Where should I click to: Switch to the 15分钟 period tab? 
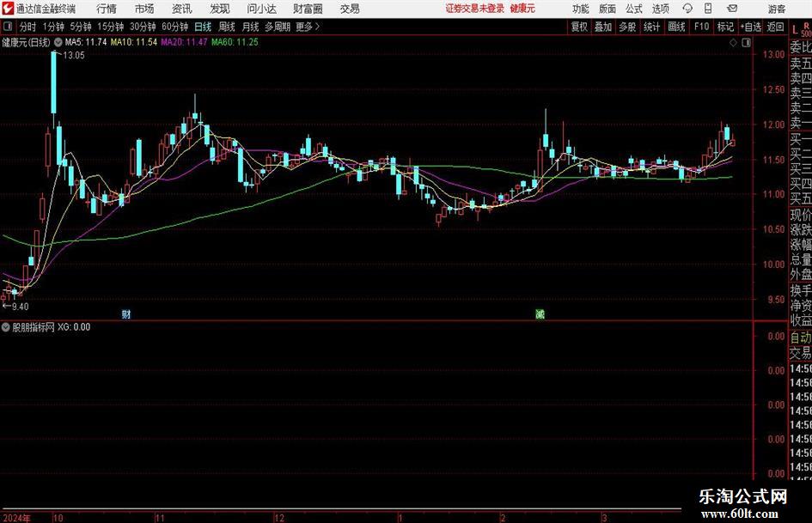pyautogui.click(x=110, y=27)
